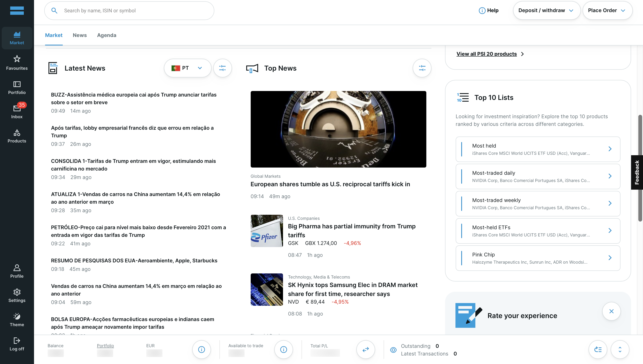
Task: Expand the Deposit / withdraw dropdown
Action: (x=546, y=10)
